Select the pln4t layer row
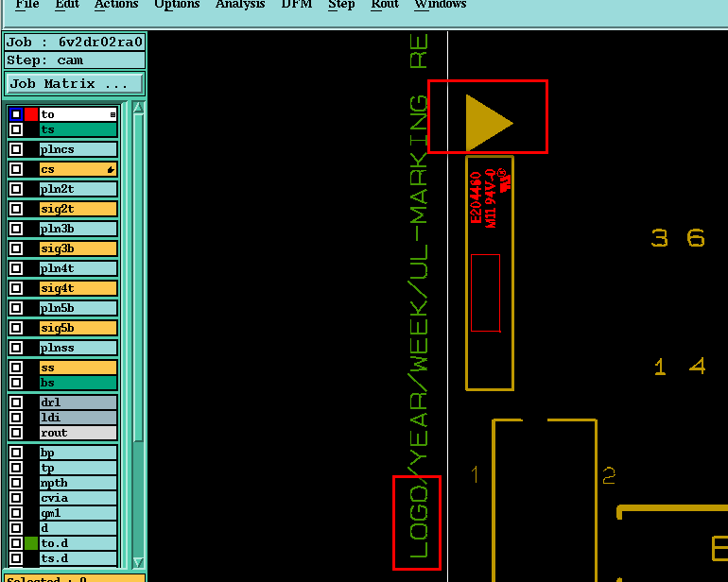The image size is (728, 582). pos(78,268)
